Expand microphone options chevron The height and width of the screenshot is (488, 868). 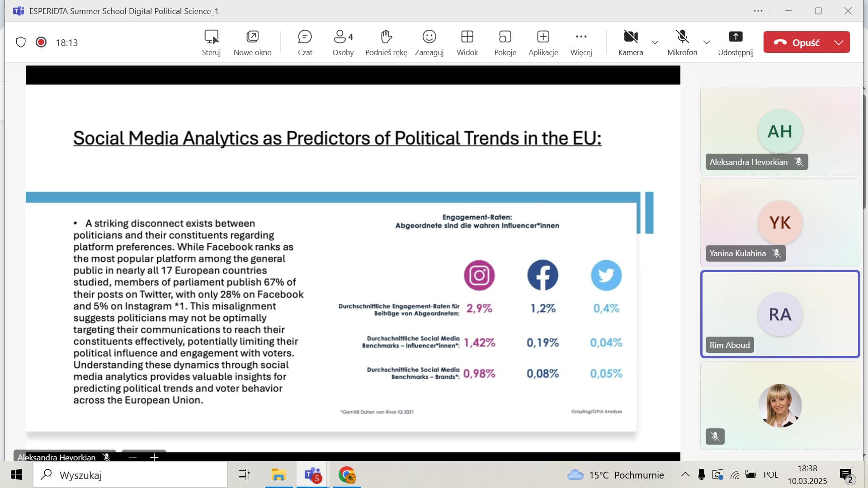pos(706,42)
